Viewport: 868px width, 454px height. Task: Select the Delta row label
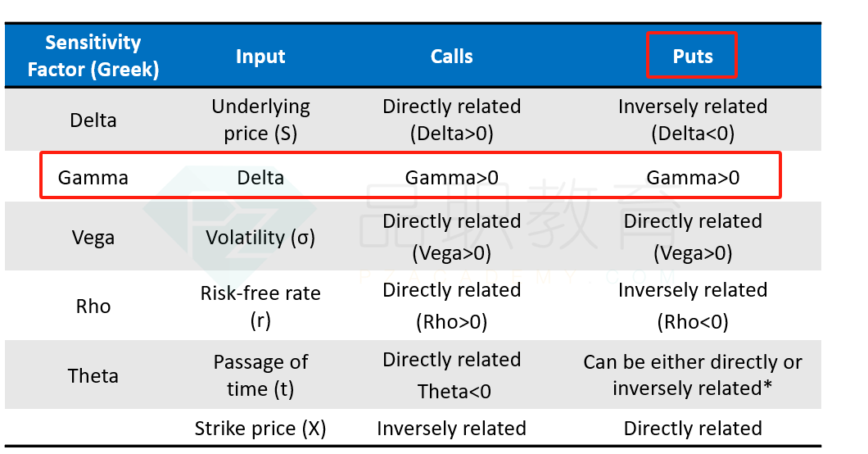click(93, 120)
